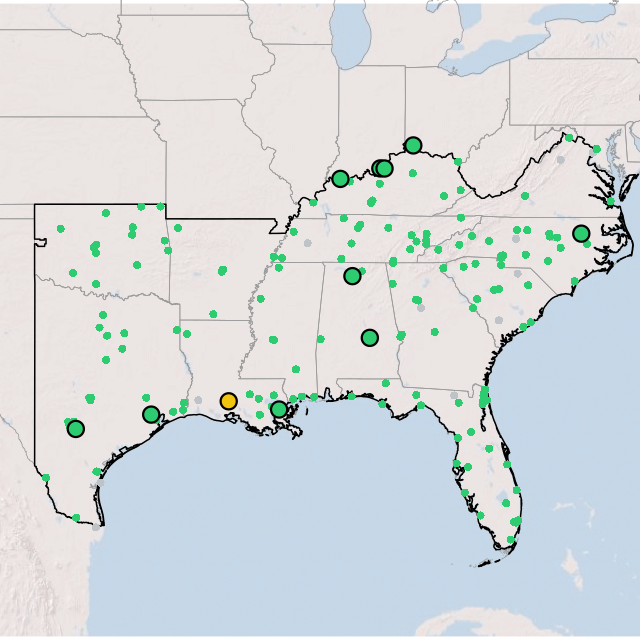Viewport: 640px width, 640px height.
Task: Click the large green marker in eastern North Carolina
Action: (581, 233)
